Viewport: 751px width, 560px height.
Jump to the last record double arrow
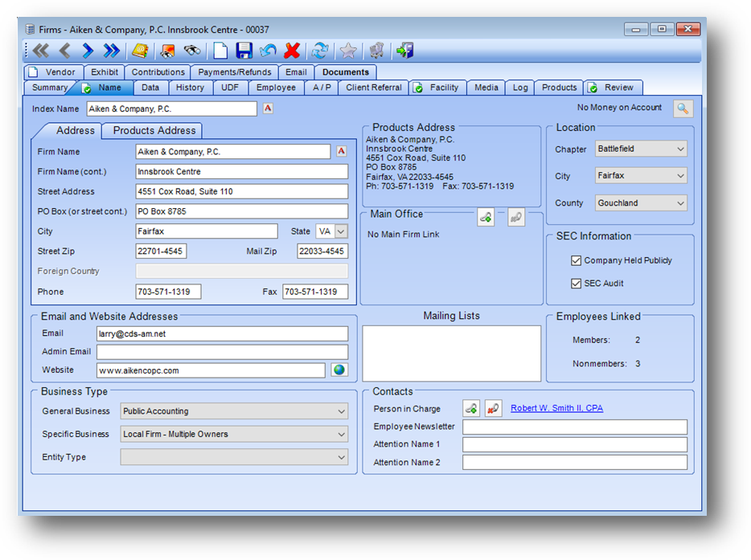(112, 51)
